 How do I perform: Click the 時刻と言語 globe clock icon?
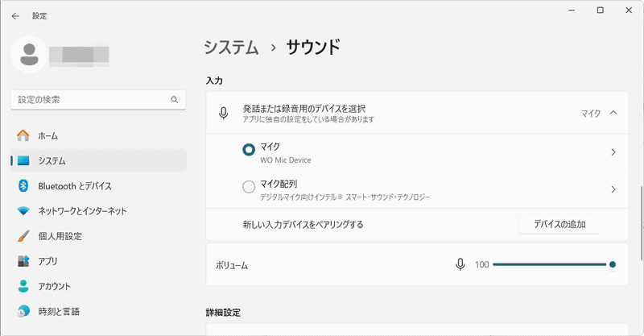pos(23,311)
